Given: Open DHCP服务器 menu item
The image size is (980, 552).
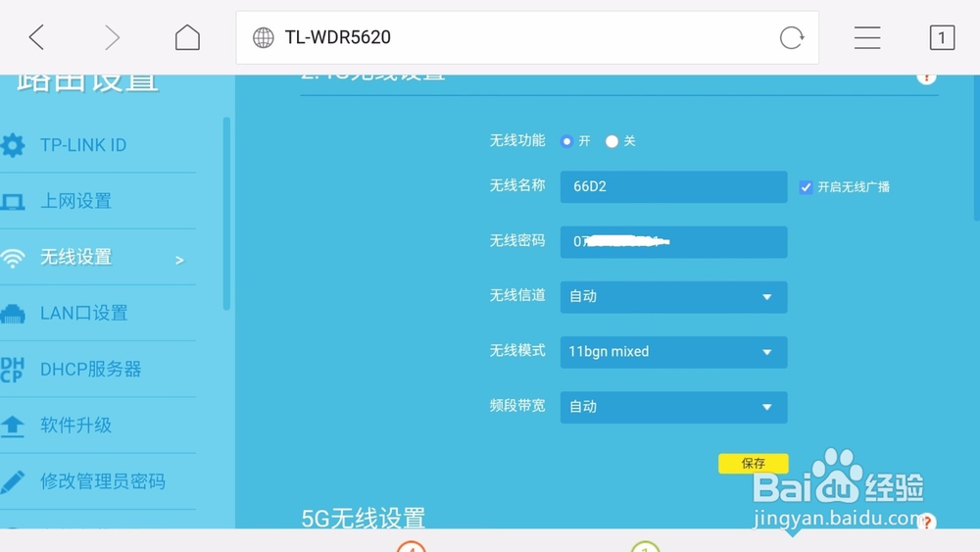Looking at the screenshot, I should pyautogui.click(x=90, y=370).
